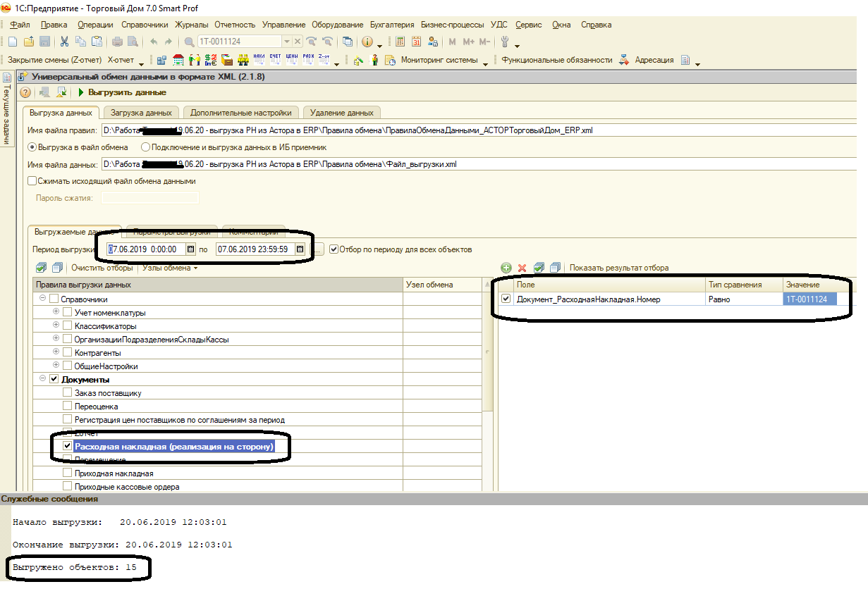Viewport: 868px width, 589px height.
Task: Click the scissors Cut icon in toolbar
Action: pyautogui.click(x=64, y=42)
